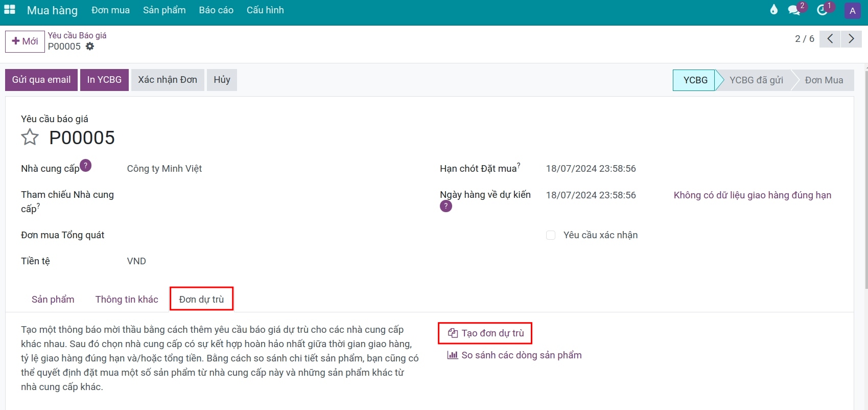This screenshot has width=868, height=410.
Task: Open the VND currency field
Action: click(x=136, y=261)
